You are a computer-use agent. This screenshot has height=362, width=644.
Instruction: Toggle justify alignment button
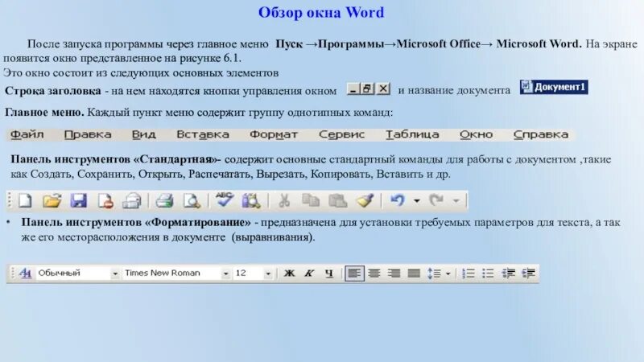(x=414, y=274)
